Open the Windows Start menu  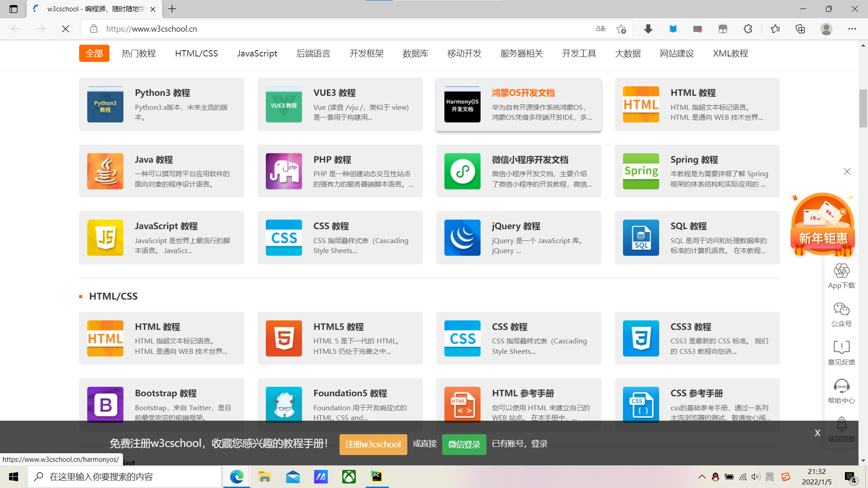(14, 477)
